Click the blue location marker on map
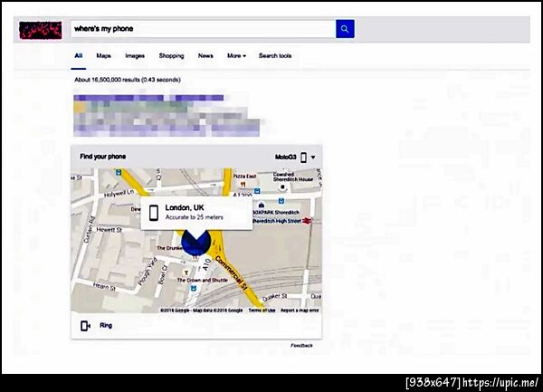Image resolution: width=543 pixels, height=392 pixels. pyautogui.click(x=196, y=242)
